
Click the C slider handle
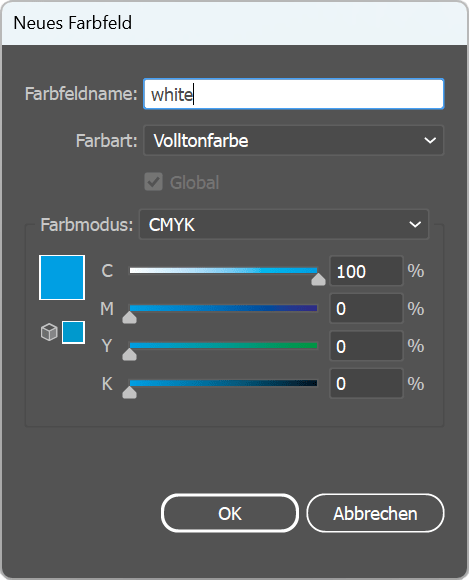click(x=318, y=279)
